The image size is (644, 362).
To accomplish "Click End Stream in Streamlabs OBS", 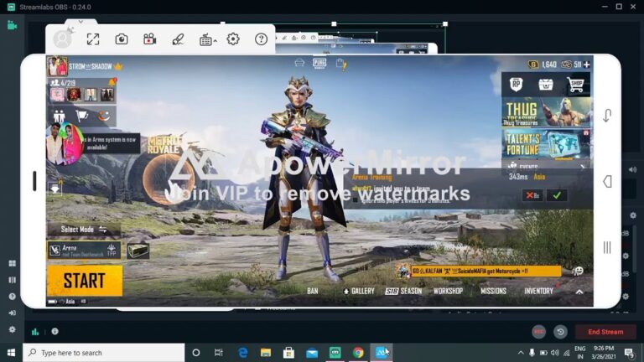I will pyautogui.click(x=605, y=332).
